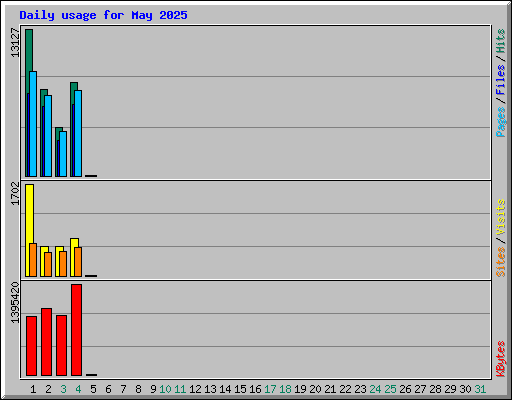Click the day 2 orange Sites bar
The height and width of the screenshot is (400, 512).
click(x=48, y=264)
